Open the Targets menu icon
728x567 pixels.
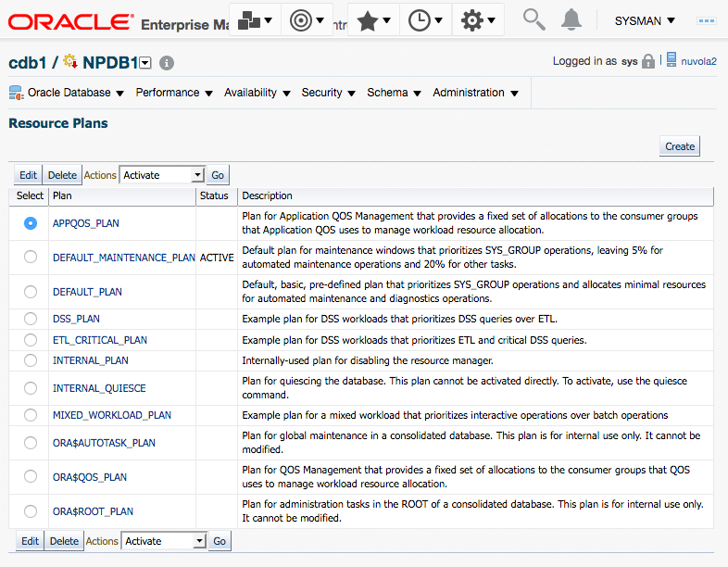click(x=307, y=20)
